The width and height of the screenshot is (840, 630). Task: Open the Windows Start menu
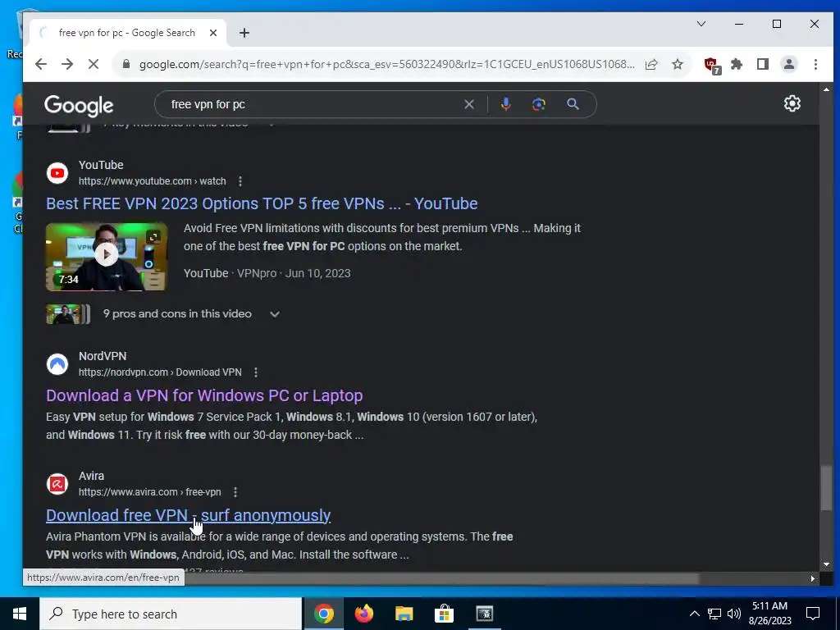point(20,614)
